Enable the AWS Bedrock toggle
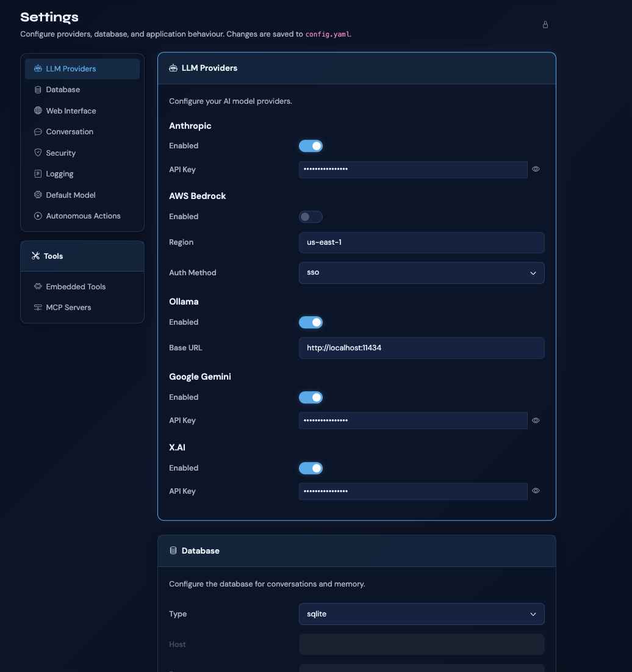 (311, 217)
